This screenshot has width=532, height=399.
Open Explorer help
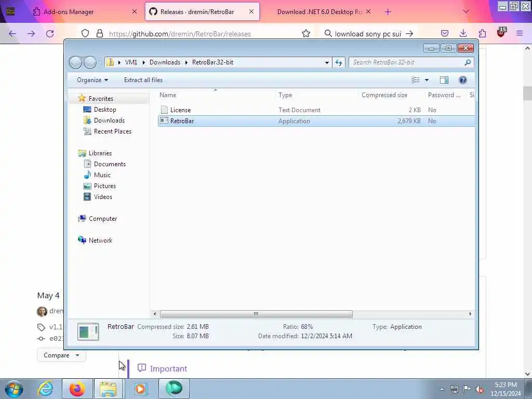[x=463, y=80]
